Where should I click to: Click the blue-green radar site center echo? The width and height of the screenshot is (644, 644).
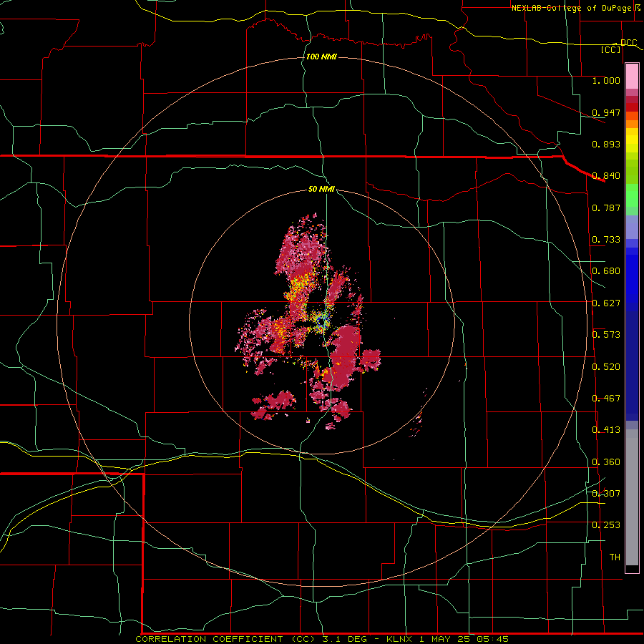point(323,323)
